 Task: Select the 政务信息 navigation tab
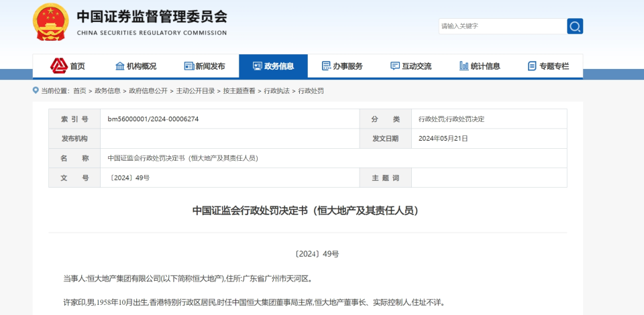tap(273, 66)
